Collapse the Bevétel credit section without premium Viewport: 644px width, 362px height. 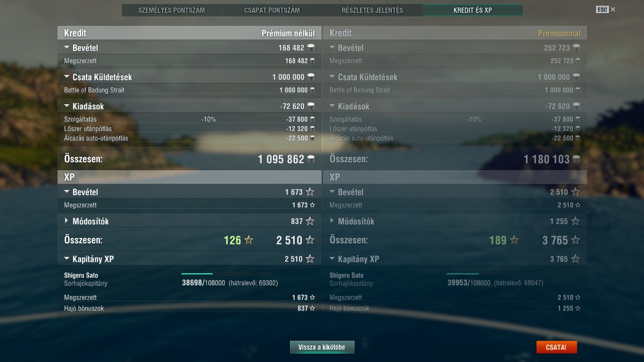pyautogui.click(x=66, y=48)
